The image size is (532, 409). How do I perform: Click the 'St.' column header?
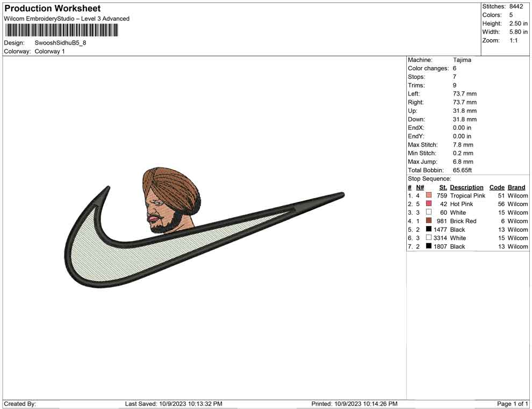coord(443,187)
